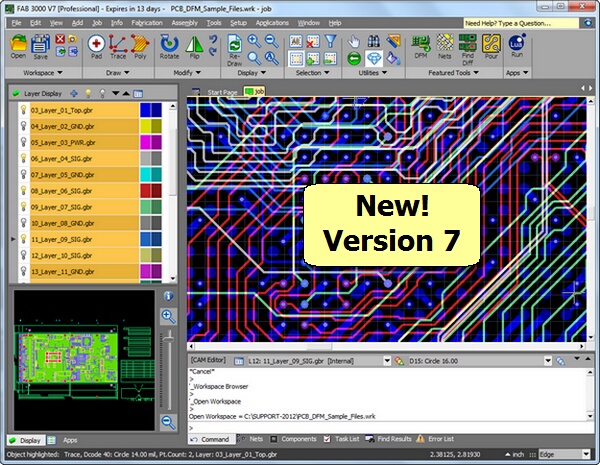Toggle visibility bulb for 08_Layer_06_SIG.gbr
Screen dimensions: 600x465
point(23,191)
